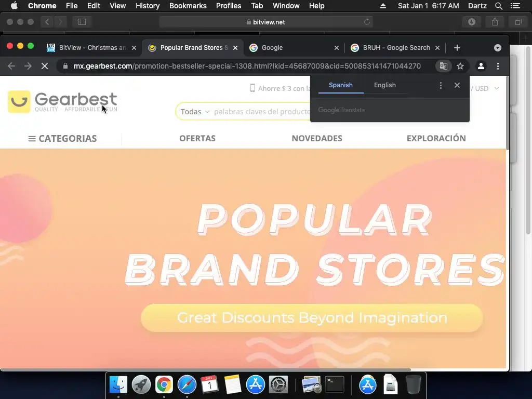This screenshot has width=532, height=399.
Task: Open translate popup options menu
Action: tap(441, 86)
